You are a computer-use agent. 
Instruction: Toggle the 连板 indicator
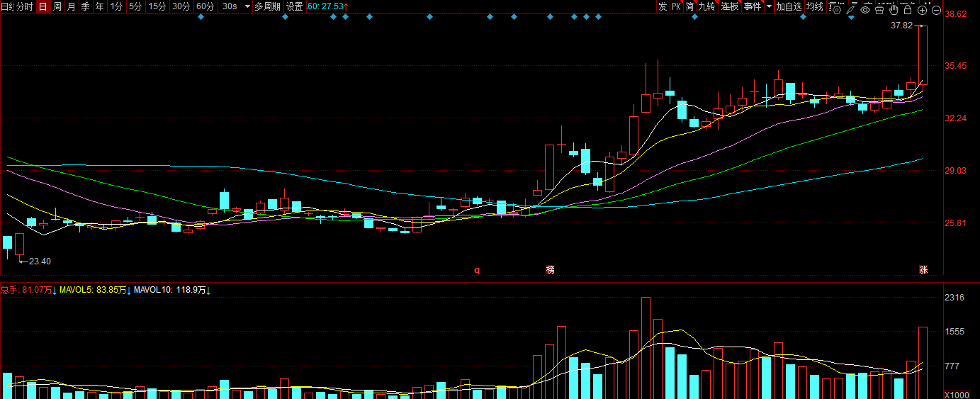(730, 6)
